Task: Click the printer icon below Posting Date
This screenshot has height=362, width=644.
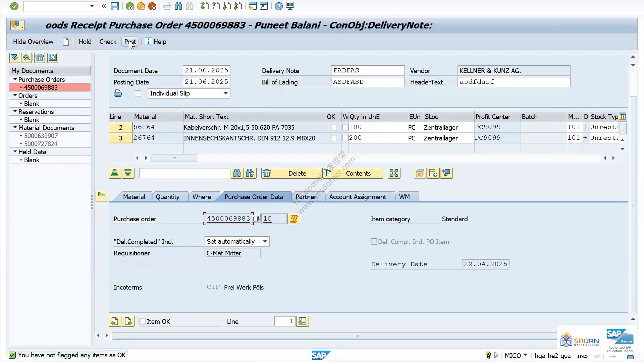Action: point(118,94)
